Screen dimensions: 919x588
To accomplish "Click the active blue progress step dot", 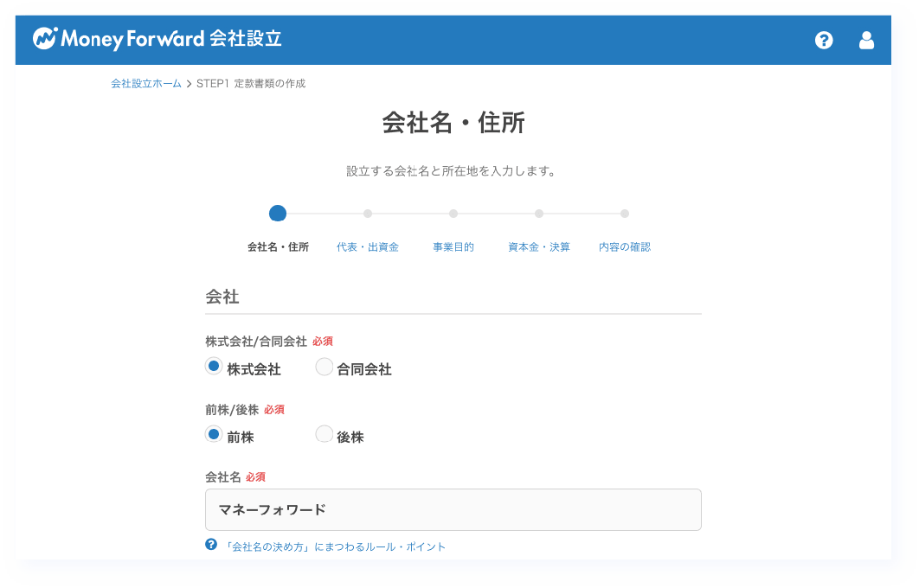I will (x=278, y=214).
